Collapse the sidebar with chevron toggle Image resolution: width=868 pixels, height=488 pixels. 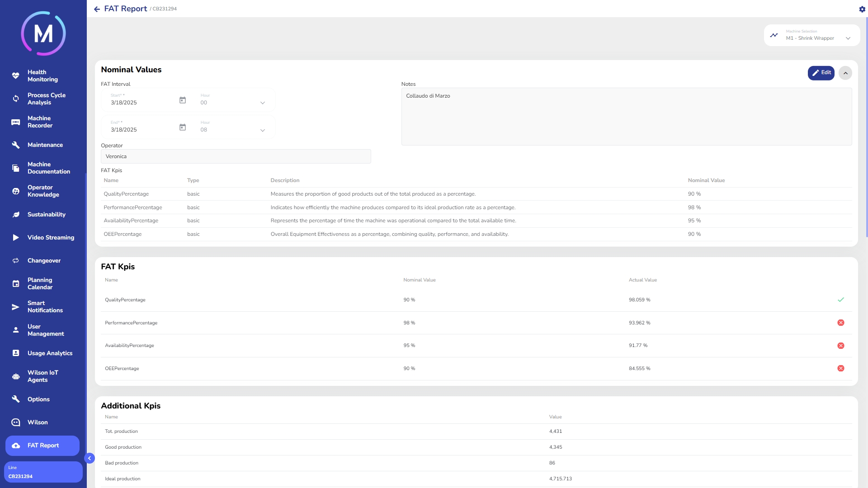pos(90,458)
